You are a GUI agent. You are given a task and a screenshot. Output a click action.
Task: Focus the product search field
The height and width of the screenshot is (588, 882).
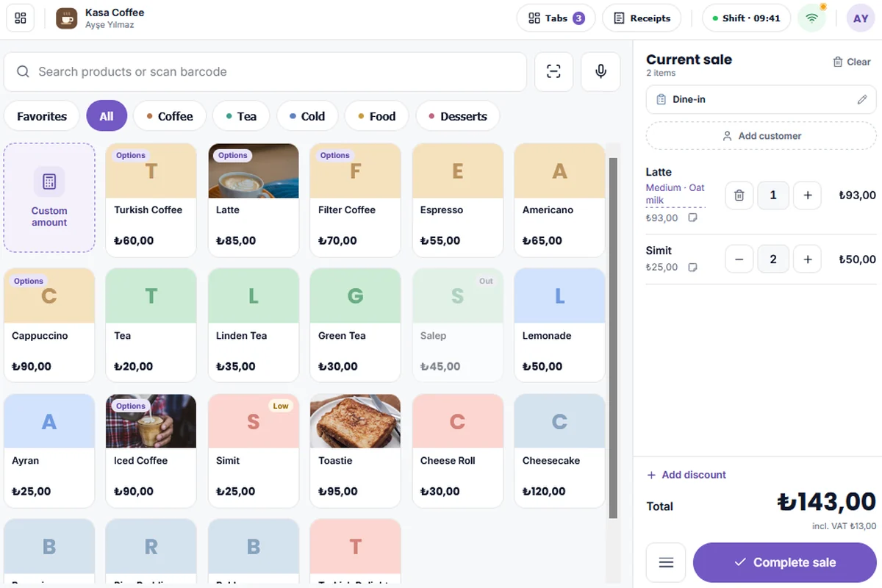[265, 71]
